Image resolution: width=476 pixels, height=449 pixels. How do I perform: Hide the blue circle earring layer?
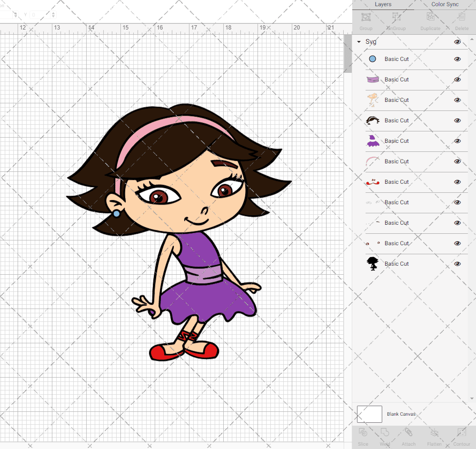point(457,59)
